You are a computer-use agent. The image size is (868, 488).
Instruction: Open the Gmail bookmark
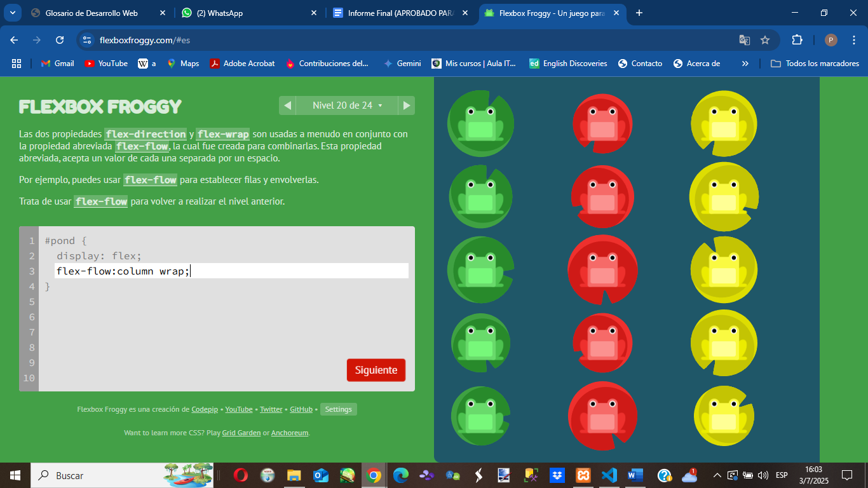[x=58, y=64]
